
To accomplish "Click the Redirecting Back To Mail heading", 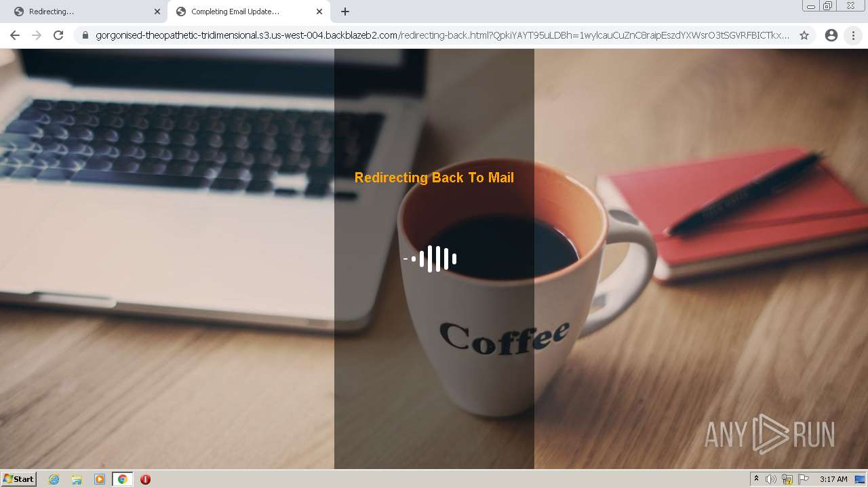I will pyautogui.click(x=434, y=178).
